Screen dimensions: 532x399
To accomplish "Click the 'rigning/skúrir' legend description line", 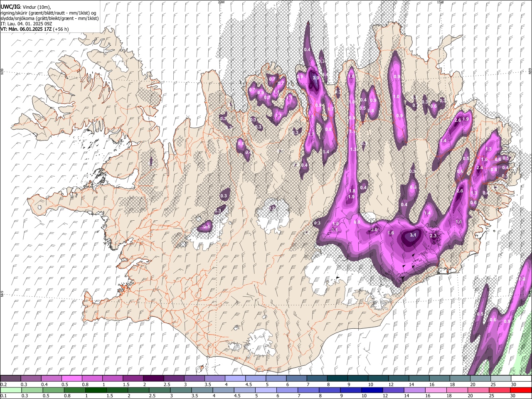I will (48, 13).
